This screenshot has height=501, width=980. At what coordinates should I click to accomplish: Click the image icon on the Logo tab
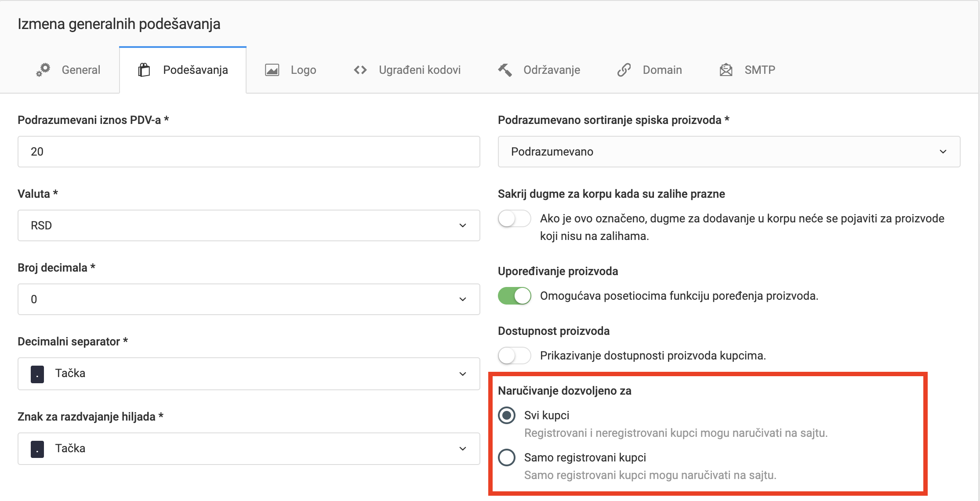[272, 69]
